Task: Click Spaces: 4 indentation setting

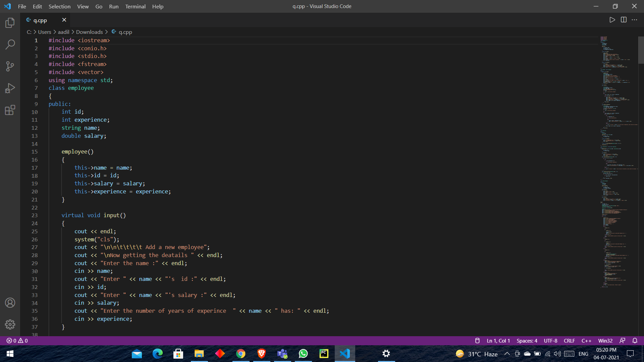Action: click(x=527, y=341)
